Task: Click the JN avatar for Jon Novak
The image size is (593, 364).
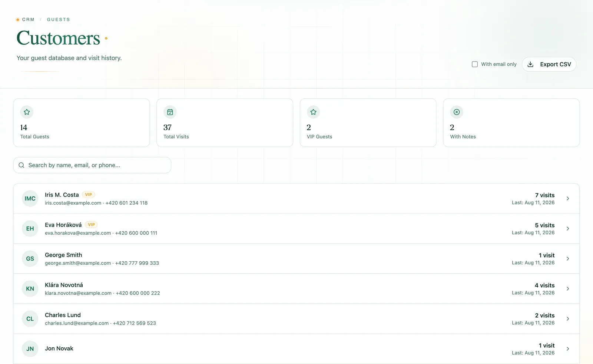Action: tap(30, 349)
